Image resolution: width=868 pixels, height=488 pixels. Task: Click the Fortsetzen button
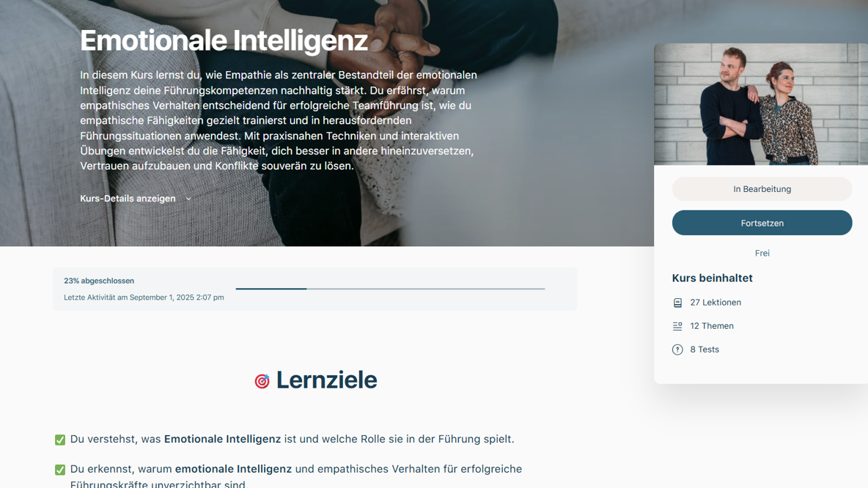[x=762, y=223]
